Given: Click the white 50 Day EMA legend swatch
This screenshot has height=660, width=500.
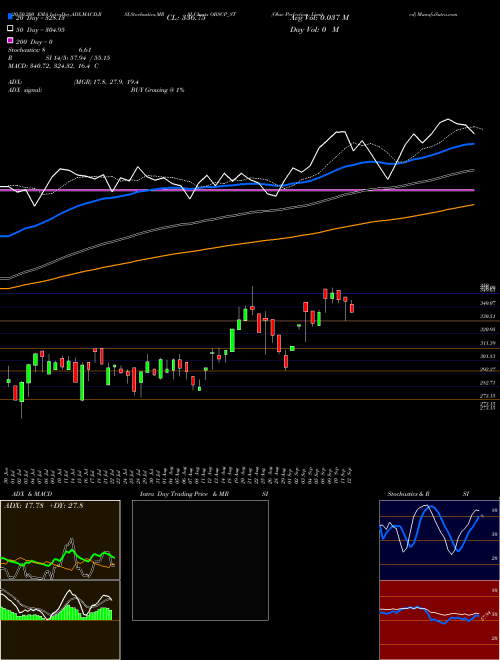Looking at the screenshot, I should (10, 29).
